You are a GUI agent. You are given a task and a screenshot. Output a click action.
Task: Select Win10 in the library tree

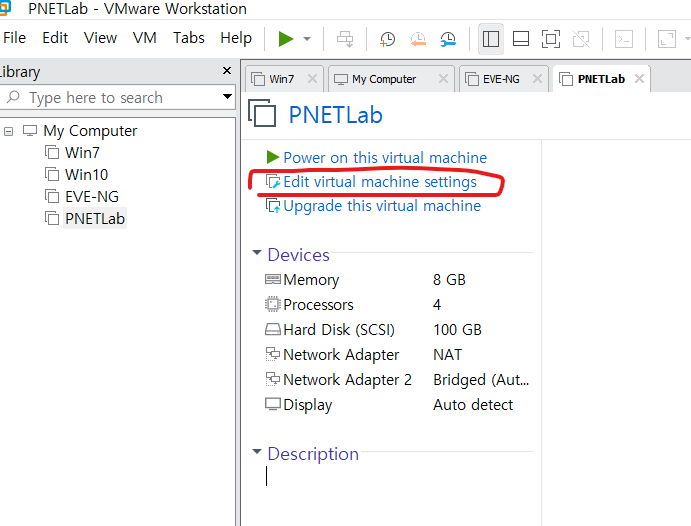[86, 175]
